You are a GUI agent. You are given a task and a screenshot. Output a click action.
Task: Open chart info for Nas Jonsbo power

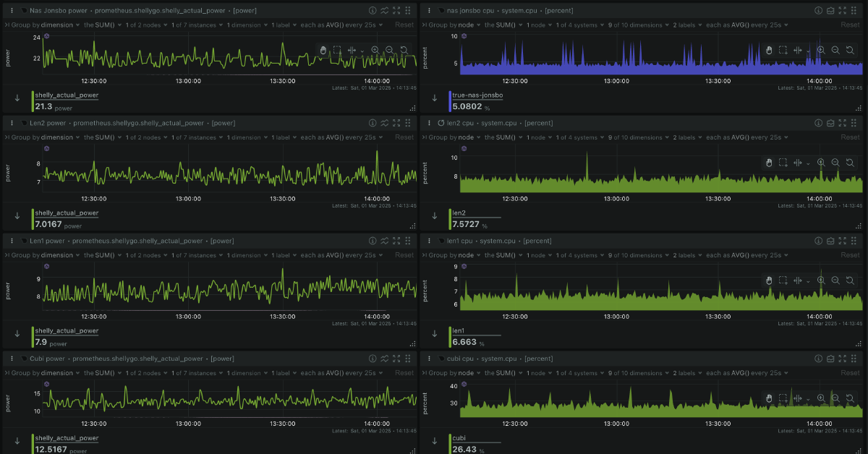coord(373,11)
